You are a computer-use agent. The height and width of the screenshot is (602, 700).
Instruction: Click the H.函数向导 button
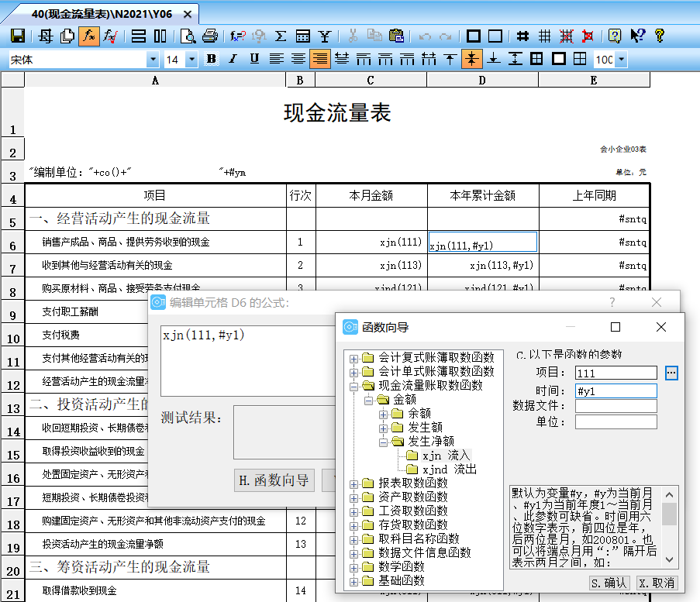[x=274, y=480]
